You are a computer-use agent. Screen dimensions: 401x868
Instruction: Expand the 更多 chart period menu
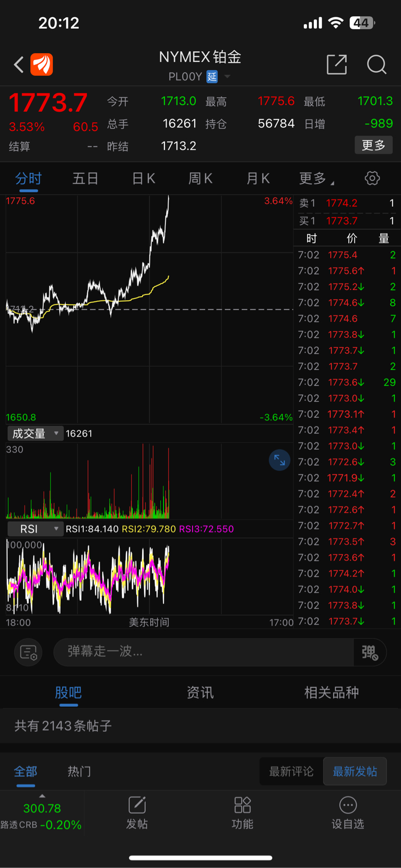pos(316,179)
